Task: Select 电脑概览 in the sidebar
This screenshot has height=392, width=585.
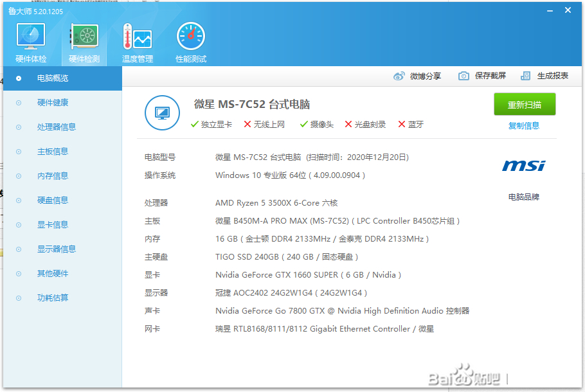Action: tap(63, 78)
